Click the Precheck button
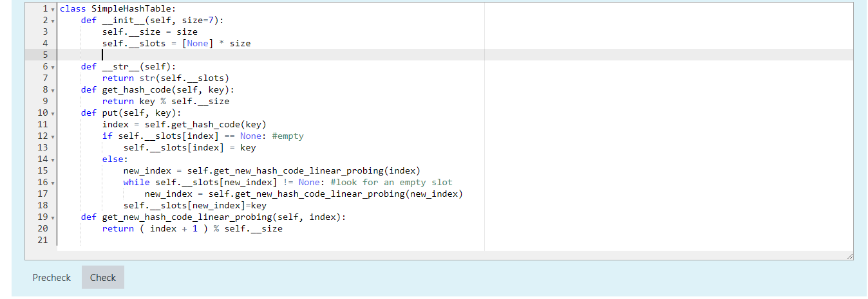868x299 pixels. pyautogui.click(x=52, y=277)
